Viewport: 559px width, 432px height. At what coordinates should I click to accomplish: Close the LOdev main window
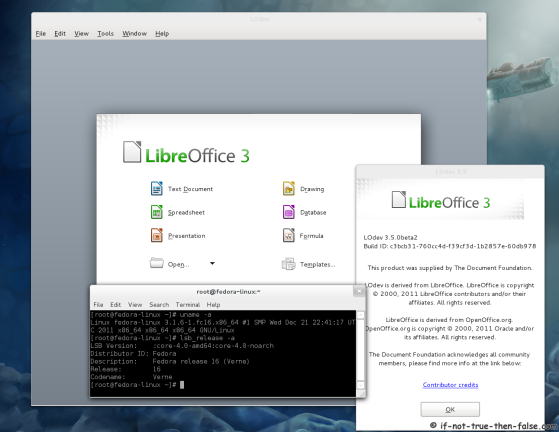click(479, 19)
